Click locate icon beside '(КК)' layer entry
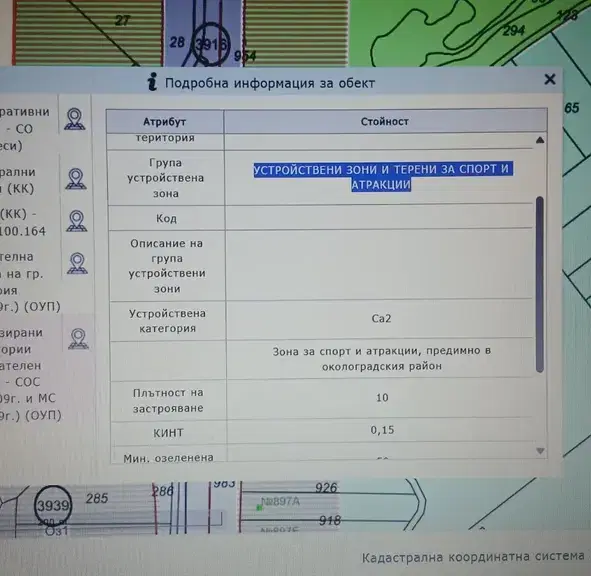Image resolution: width=591 pixels, height=576 pixels. tap(76, 179)
